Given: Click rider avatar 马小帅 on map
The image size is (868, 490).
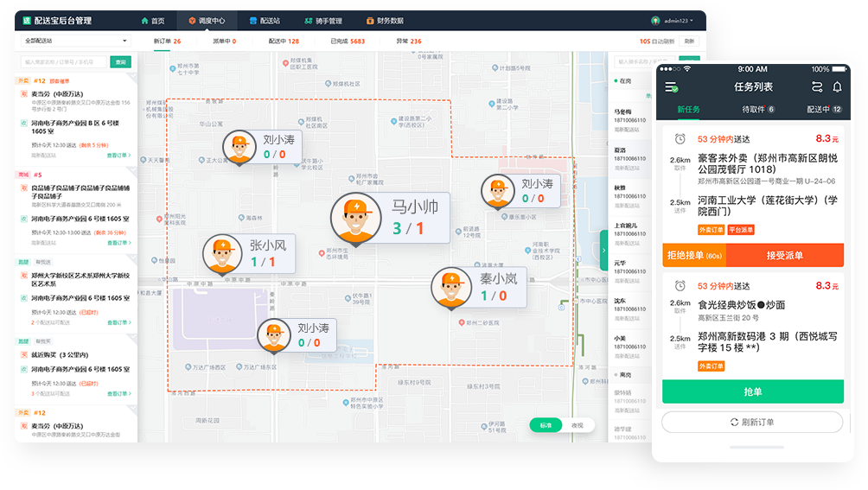Looking at the screenshot, I should click(357, 218).
